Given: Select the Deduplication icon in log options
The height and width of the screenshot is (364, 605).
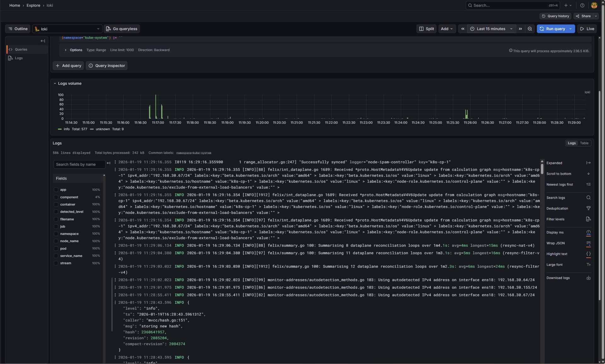Looking at the screenshot, I should pyautogui.click(x=589, y=208).
